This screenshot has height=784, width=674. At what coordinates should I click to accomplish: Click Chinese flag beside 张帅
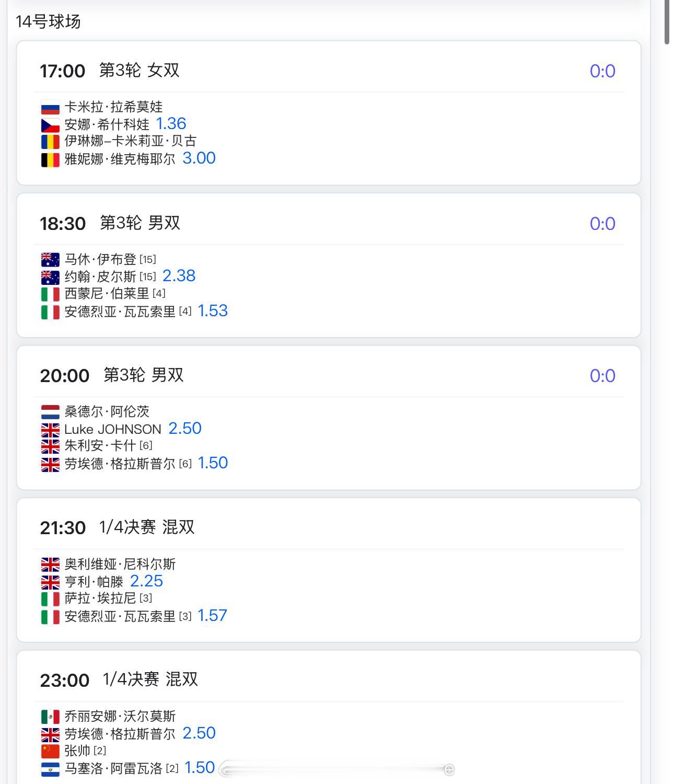click(x=50, y=752)
